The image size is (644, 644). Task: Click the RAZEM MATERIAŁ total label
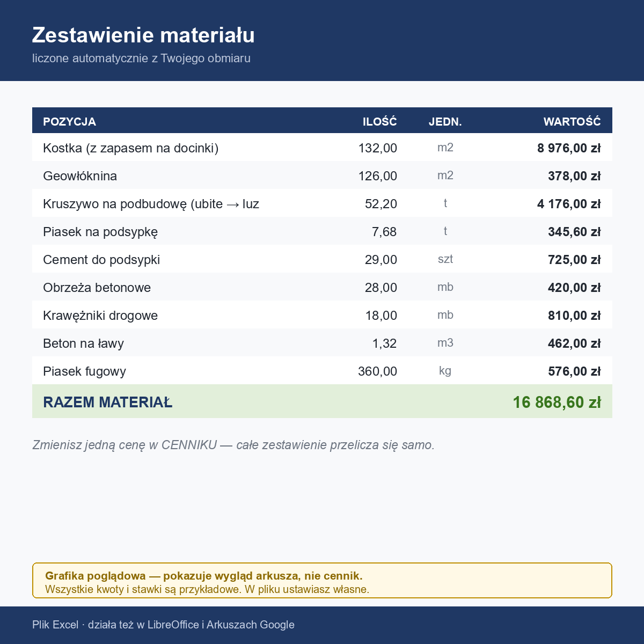click(x=108, y=402)
